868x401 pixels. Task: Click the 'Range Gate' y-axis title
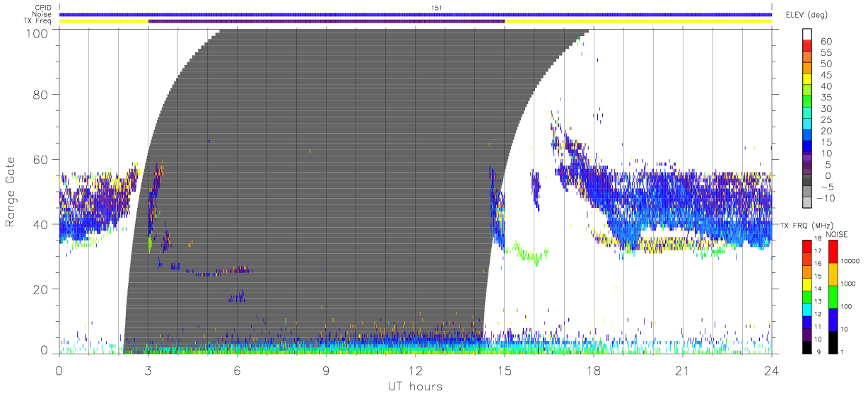(11, 192)
